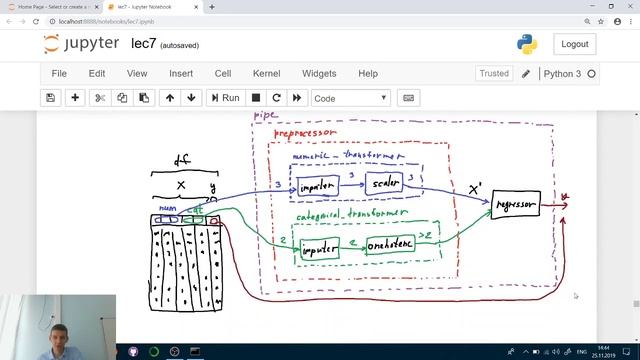This screenshot has width=640, height=360.
Task: Click the autosaved status text
Action: pos(180,45)
